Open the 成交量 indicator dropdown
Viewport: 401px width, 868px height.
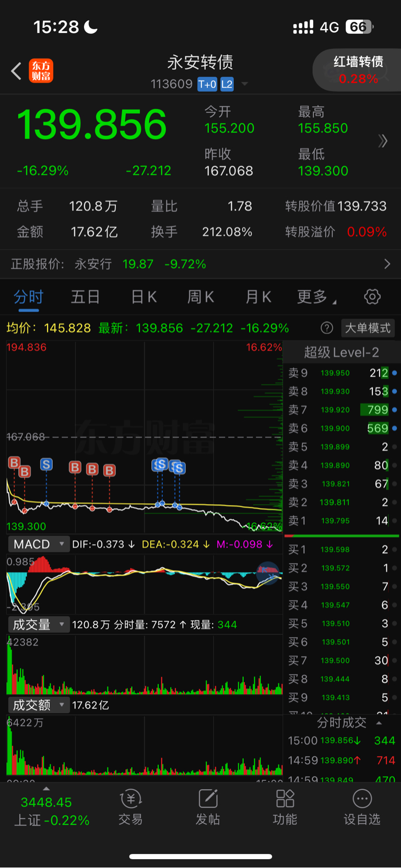38,624
